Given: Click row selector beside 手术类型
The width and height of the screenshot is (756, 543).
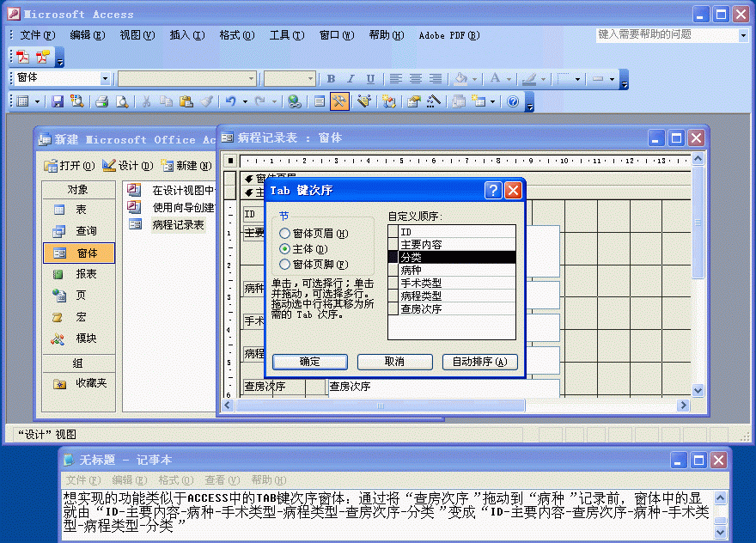Looking at the screenshot, I should pyautogui.click(x=393, y=283).
